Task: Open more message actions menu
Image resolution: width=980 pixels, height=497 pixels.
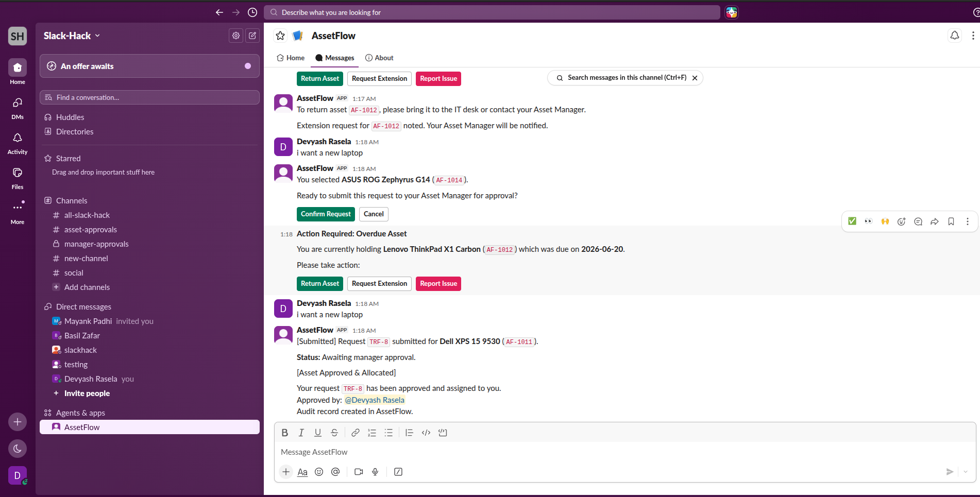Action: point(968,221)
